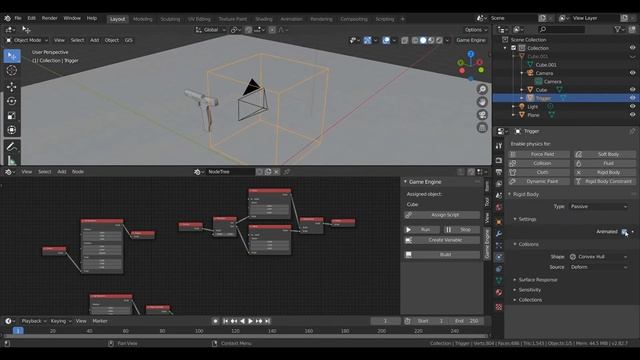Pick the Select Box tool
The image size is (640, 360).
point(11,56)
